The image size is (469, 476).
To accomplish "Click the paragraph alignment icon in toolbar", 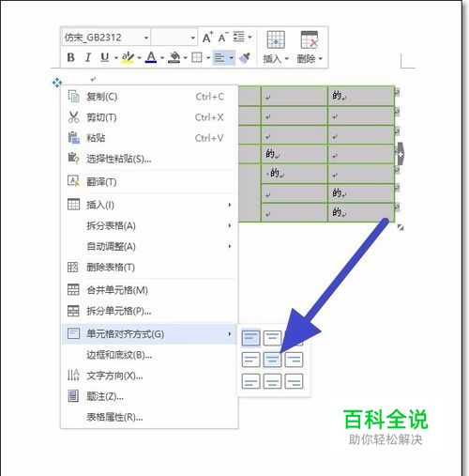I will [219, 58].
